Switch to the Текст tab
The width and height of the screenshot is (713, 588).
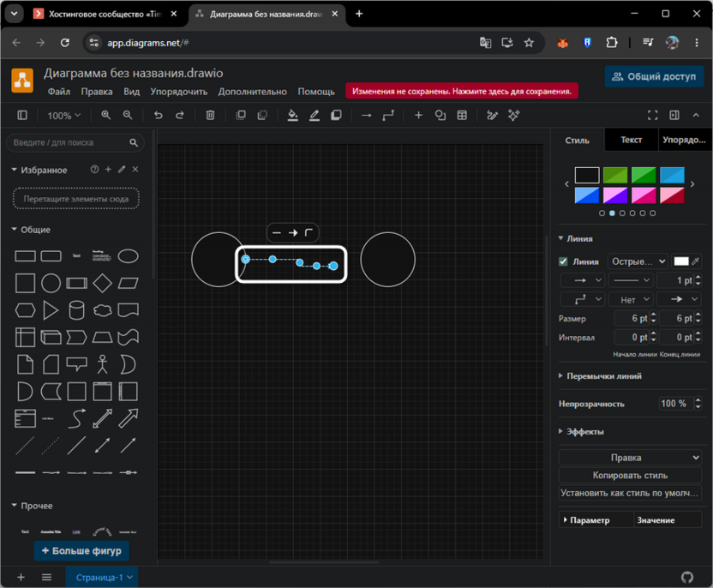[x=631, y=140]
